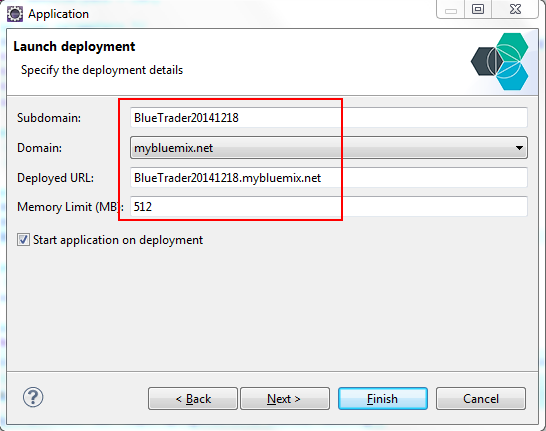The height and width of the screenshot is (431, 546).
Task: Click the Memory Limit (MB) field
Action: [329, 207]
